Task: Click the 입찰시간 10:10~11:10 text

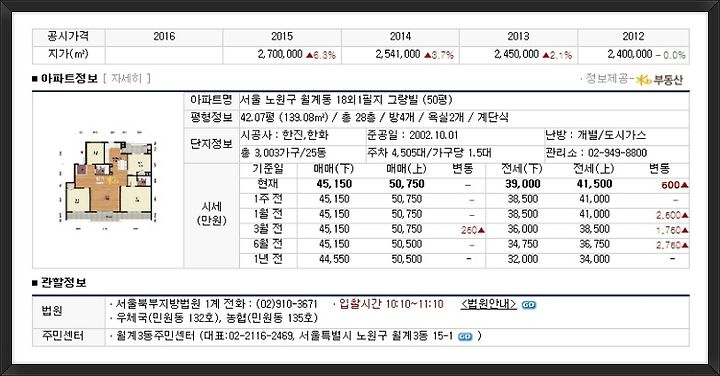Action: coord(391,304)
